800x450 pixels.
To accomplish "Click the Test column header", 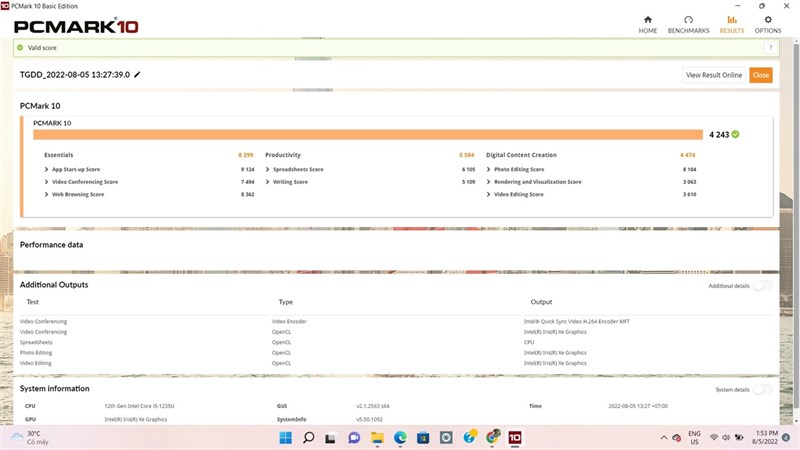I will (33, 302).
